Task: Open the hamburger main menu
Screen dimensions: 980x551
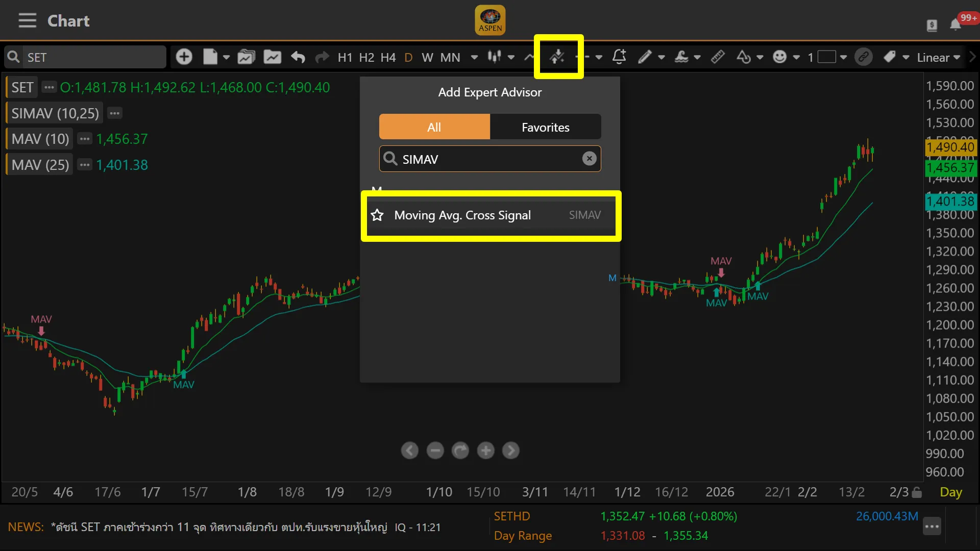Action: pos(27,20)
